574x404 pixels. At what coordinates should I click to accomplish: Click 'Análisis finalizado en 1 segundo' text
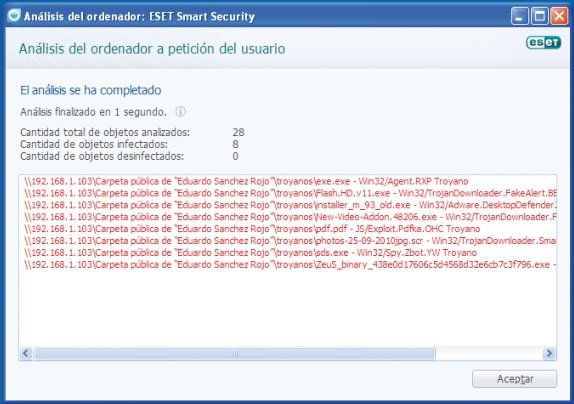point(93,112)
